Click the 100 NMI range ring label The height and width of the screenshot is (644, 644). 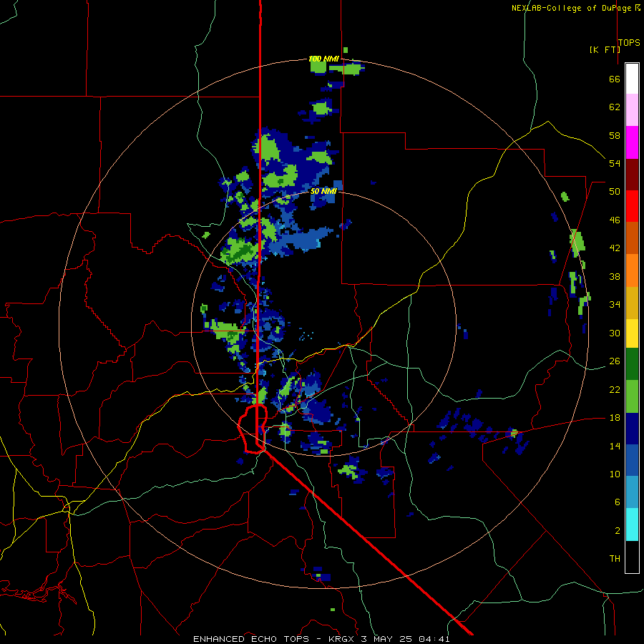click(323, 59)
